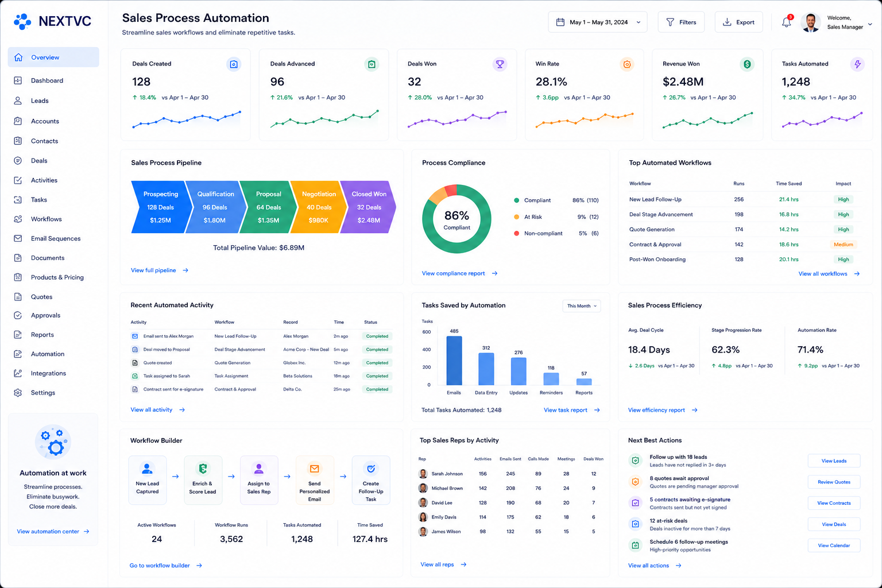This screenshot has height=588, width=882.
Task: Click the View Calendar button
Action: coord(834,546)
